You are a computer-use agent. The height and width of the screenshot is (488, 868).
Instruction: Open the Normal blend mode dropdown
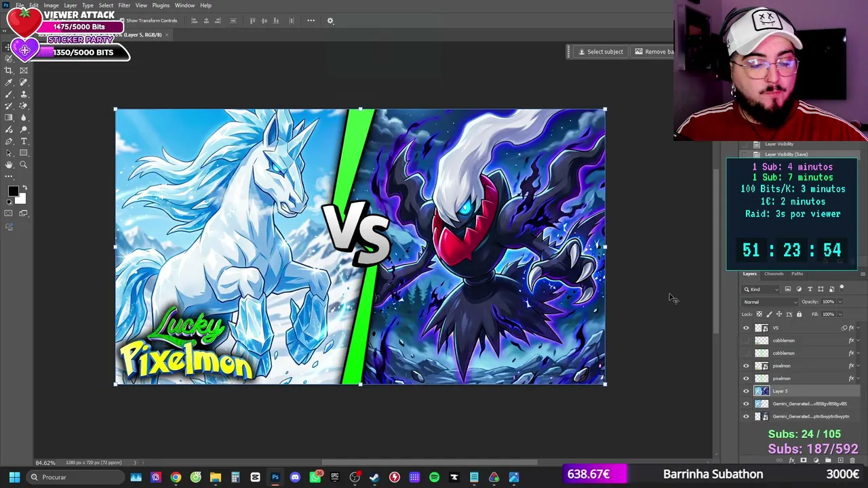(x=770, y=302)
